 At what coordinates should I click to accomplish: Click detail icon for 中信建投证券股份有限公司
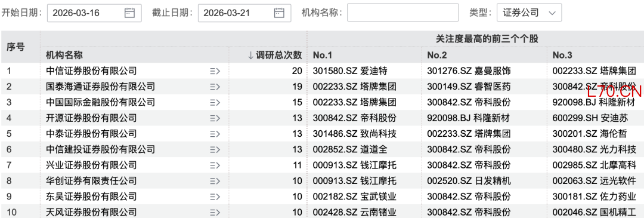click(215, 150)
